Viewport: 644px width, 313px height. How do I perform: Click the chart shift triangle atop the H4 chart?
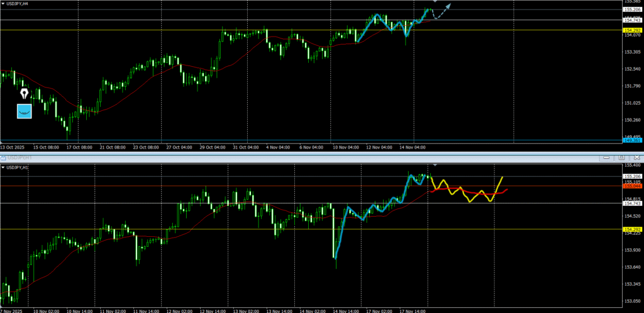pos(435,2)
